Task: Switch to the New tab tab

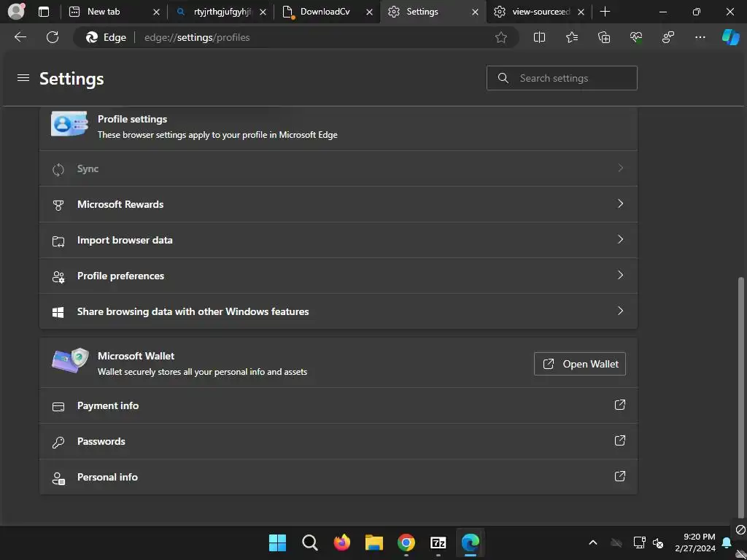Action: [115, 12]
